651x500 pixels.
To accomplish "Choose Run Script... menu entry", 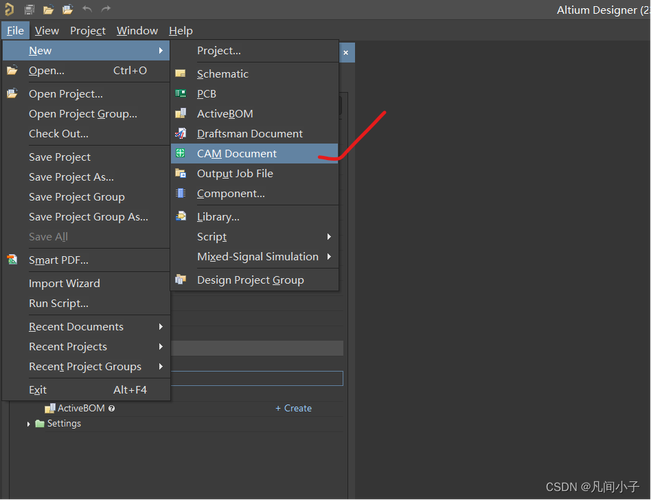I will coord(86,303).
